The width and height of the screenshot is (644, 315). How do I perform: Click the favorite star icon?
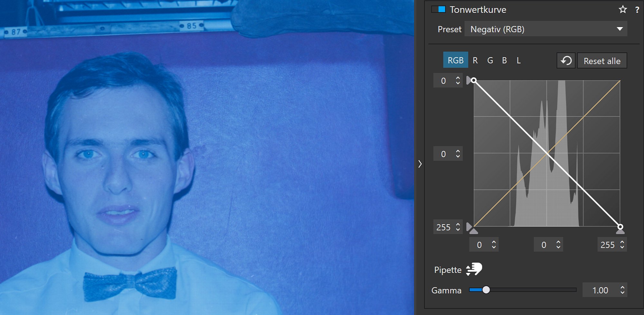point(623,9)
